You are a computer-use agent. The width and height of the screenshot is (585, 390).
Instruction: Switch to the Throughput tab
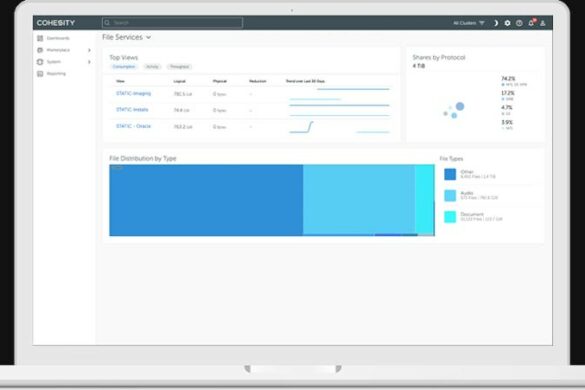[179, 67]
